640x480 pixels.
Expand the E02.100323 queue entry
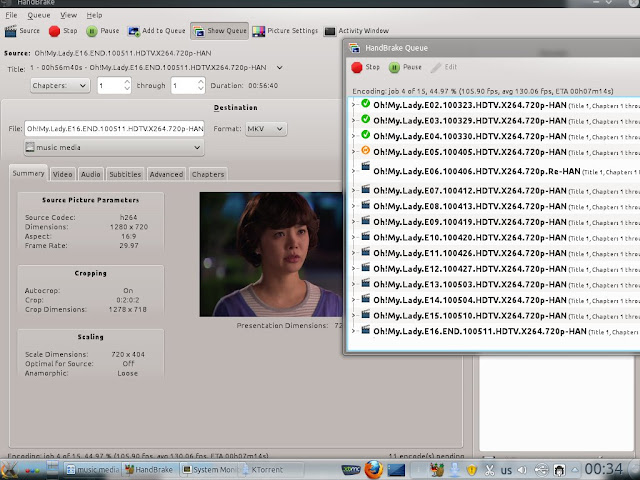coord(353,103)
